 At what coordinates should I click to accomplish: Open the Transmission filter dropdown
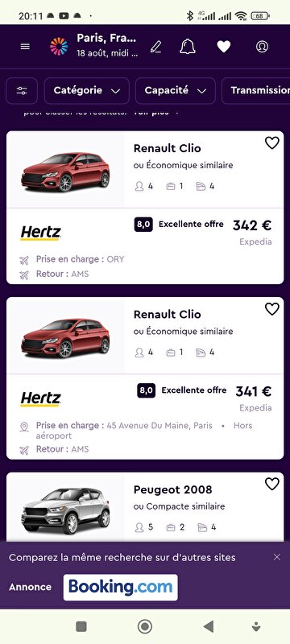256,91
